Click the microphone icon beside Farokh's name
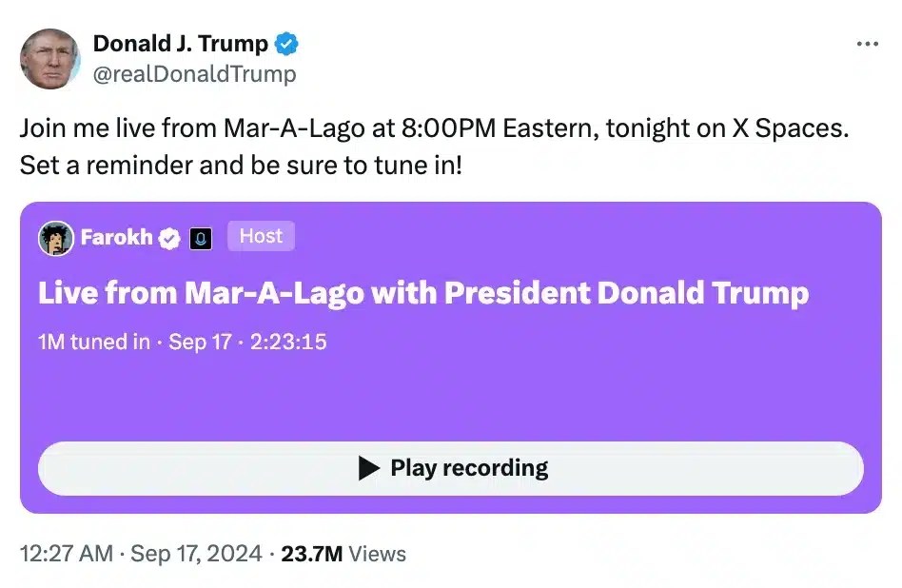 [201, 237]
